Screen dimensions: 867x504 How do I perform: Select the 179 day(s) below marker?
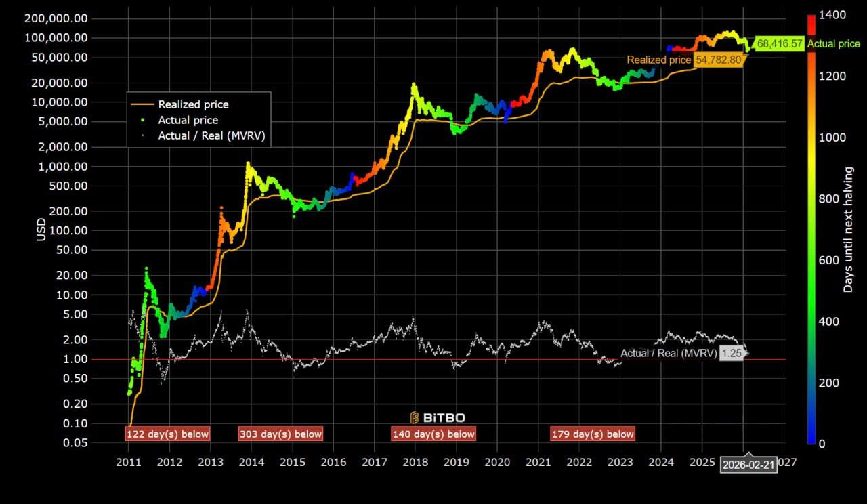tap(593, 434)
